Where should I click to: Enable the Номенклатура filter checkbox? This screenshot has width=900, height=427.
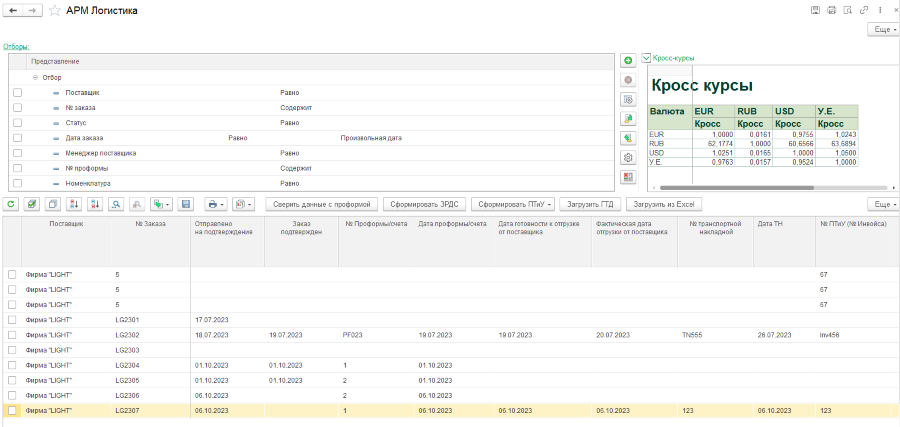tap(18, 184)
